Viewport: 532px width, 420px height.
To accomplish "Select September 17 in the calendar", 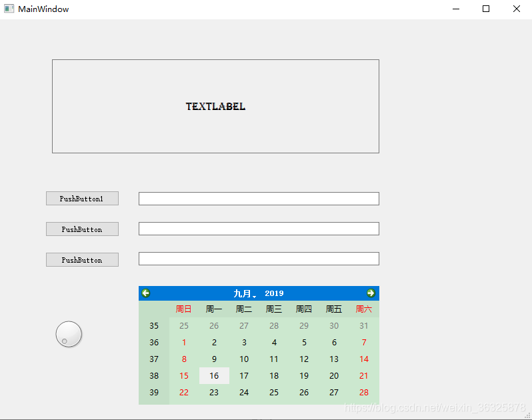I will tap(244, 375).
